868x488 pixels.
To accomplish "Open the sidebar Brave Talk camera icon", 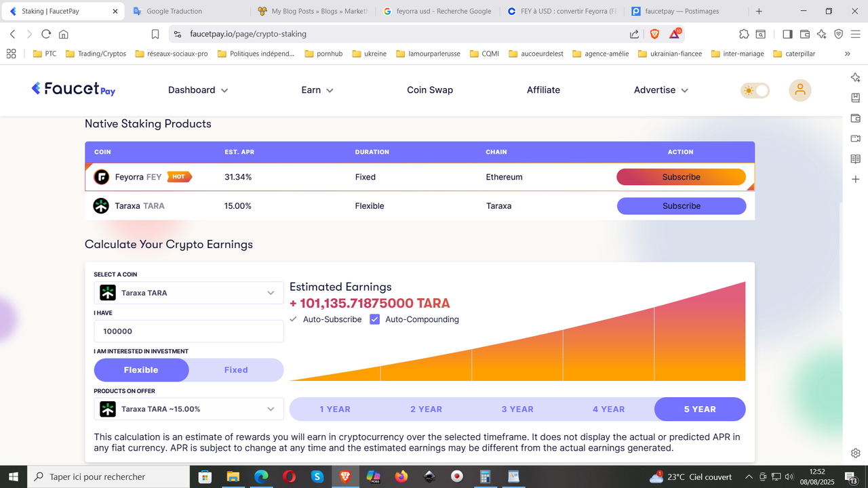I will 856,138.
